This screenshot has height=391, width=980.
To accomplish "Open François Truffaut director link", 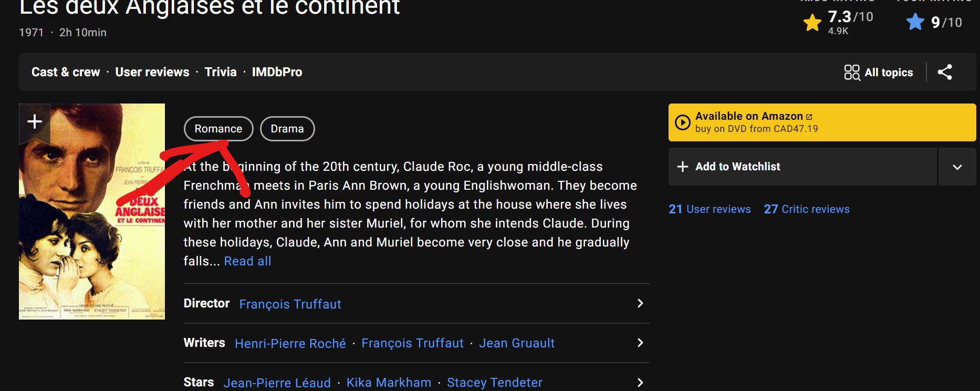I will 290,304.
